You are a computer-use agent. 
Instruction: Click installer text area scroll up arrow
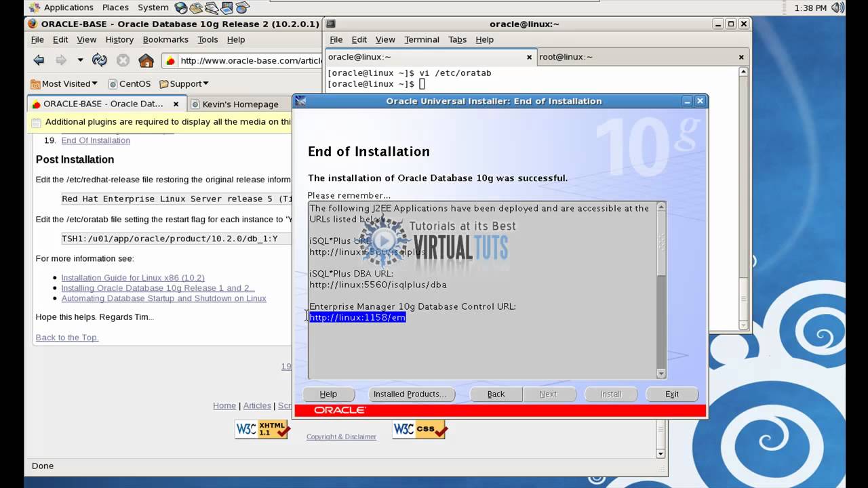pos(661,207)
